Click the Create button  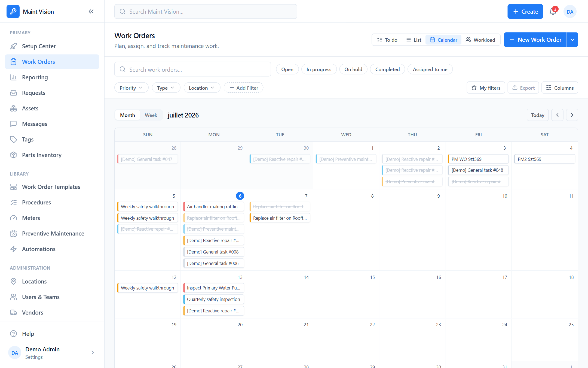click(x=525, y=11)
